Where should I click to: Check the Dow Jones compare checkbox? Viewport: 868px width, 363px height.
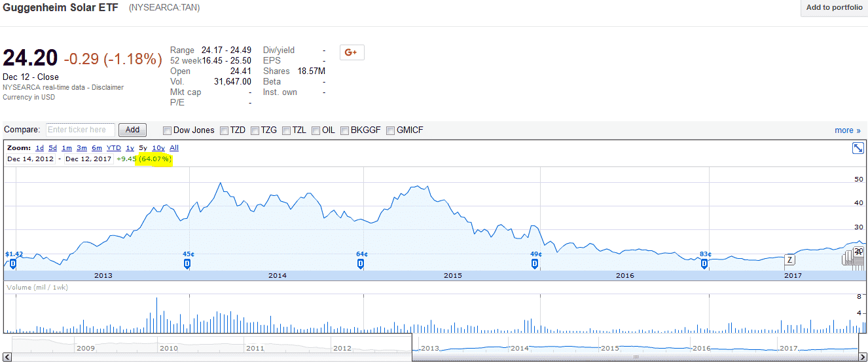[x=167, y=130]
